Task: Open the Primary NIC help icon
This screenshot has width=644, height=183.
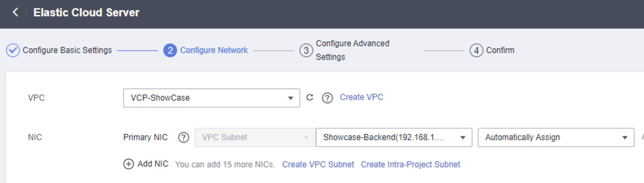Action: point(184,137)
